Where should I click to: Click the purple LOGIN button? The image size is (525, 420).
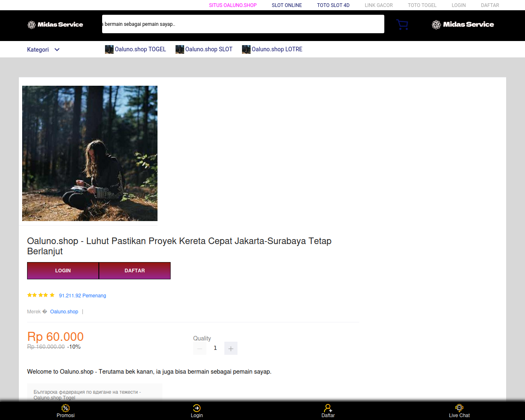click(63, 271)
